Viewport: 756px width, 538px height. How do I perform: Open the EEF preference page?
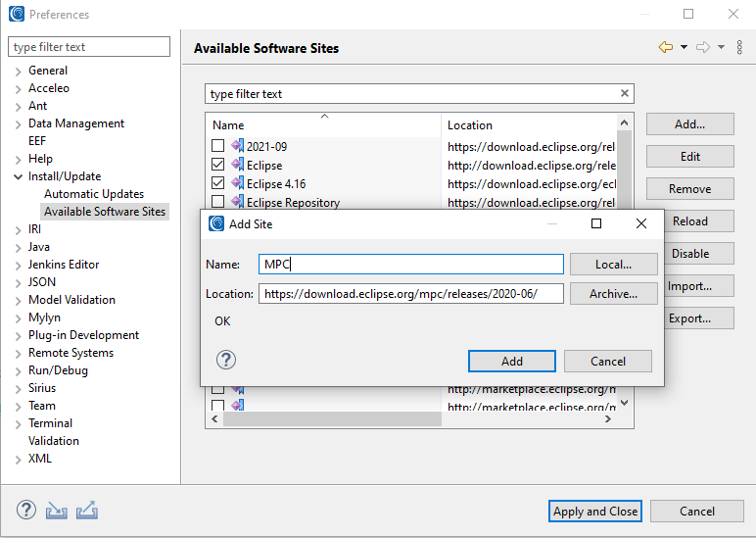pyautogui.click(x=37, y=141)
